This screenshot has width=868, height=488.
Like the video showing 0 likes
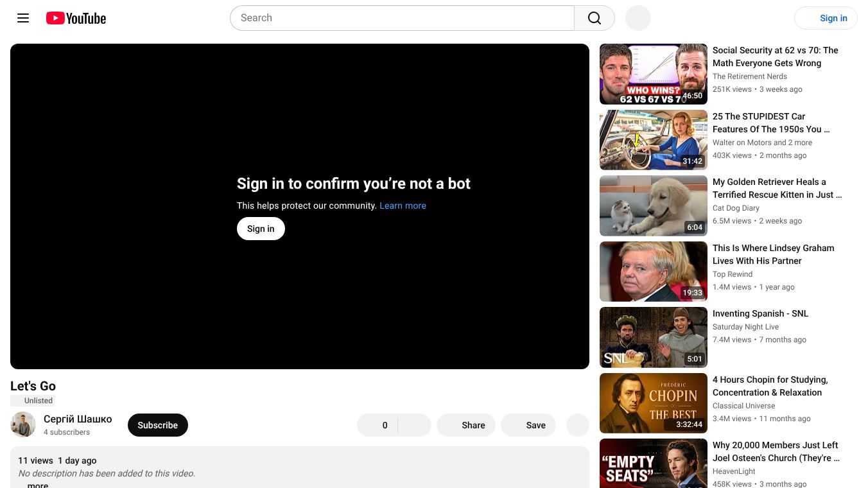(378, 425)
